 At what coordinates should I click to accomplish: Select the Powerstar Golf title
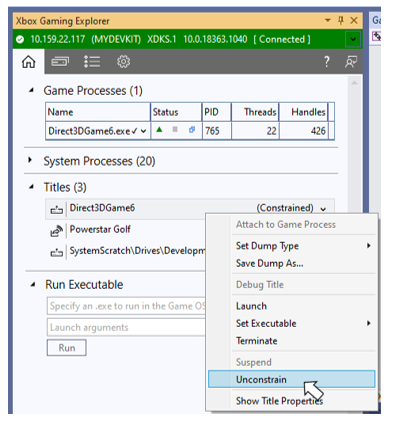(x=100, y=229)
